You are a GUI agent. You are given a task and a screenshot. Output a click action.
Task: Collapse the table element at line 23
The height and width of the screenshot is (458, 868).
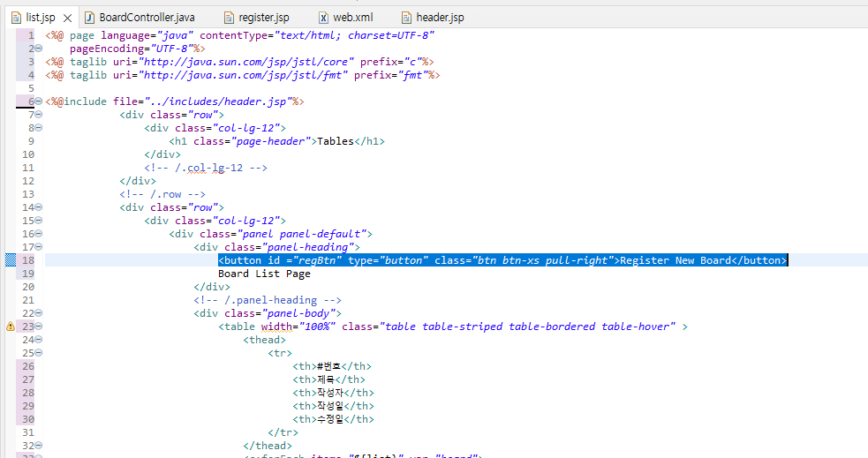click(39, 327)
